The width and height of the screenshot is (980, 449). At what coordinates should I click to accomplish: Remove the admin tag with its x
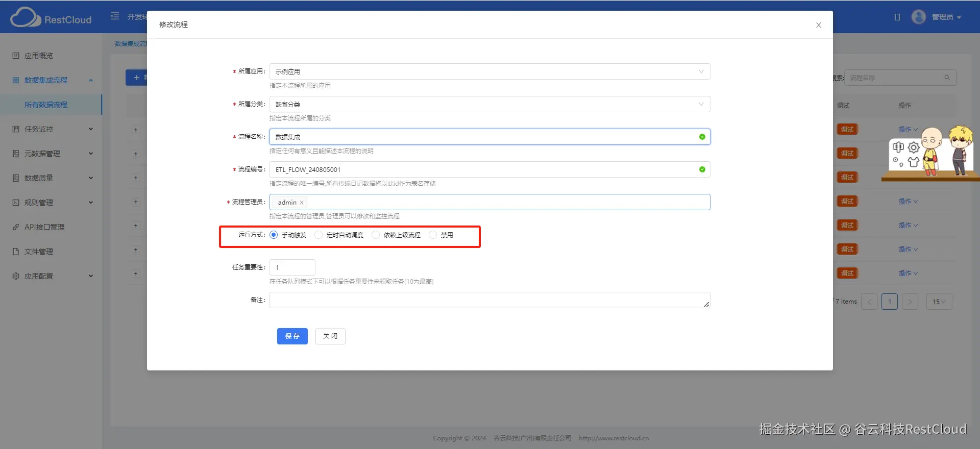click(x=302, y=203)
